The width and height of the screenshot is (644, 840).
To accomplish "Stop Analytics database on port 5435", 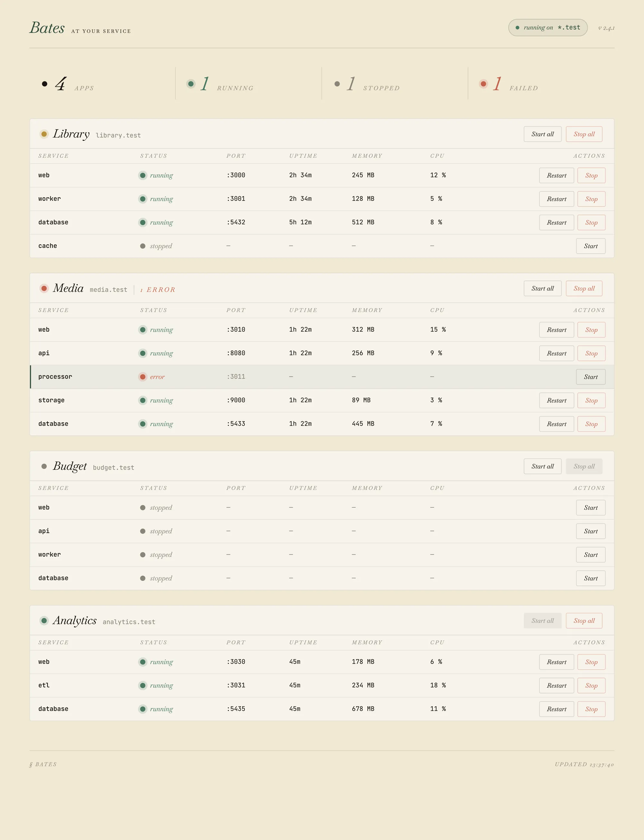I will point(591,709).
